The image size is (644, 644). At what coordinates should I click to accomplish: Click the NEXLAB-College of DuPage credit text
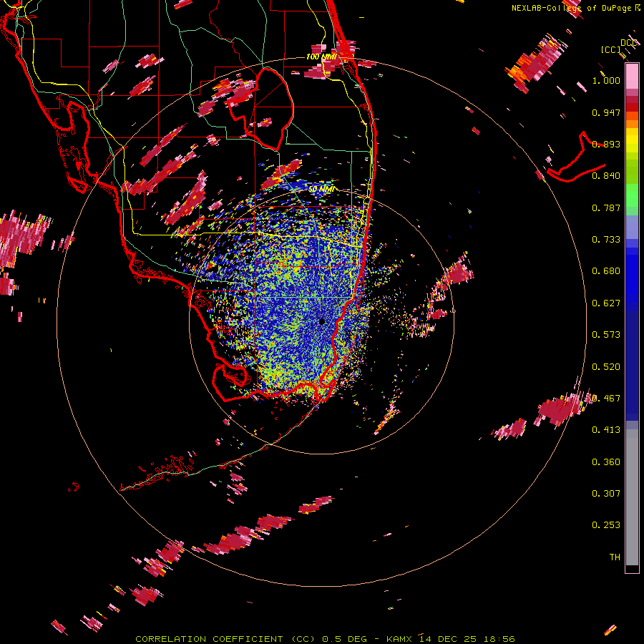pyautogui.click(x=575, y=8)
